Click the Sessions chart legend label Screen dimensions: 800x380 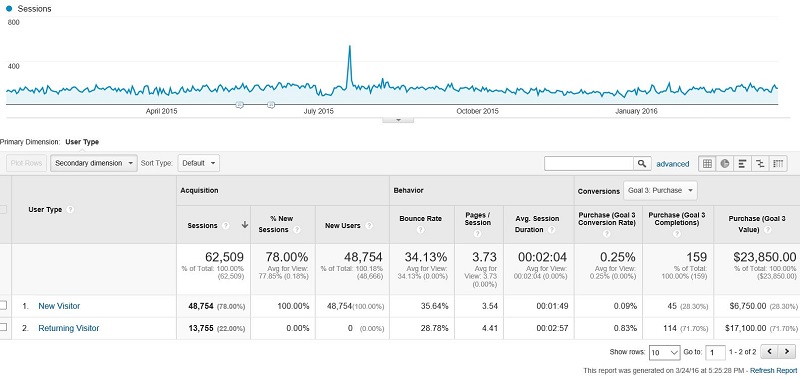[x=34, y=9]
